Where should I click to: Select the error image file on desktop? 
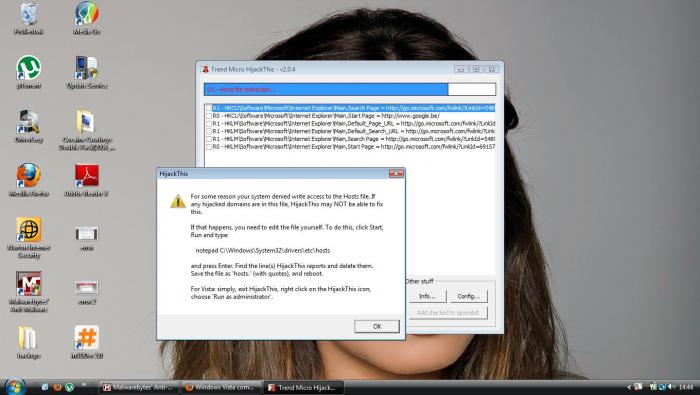tap(87, 237)
